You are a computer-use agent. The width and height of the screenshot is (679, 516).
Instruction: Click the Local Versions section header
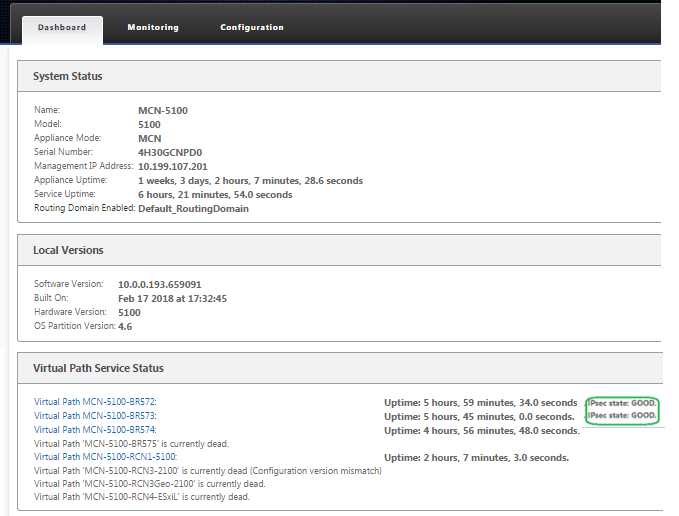click(68, 250)
